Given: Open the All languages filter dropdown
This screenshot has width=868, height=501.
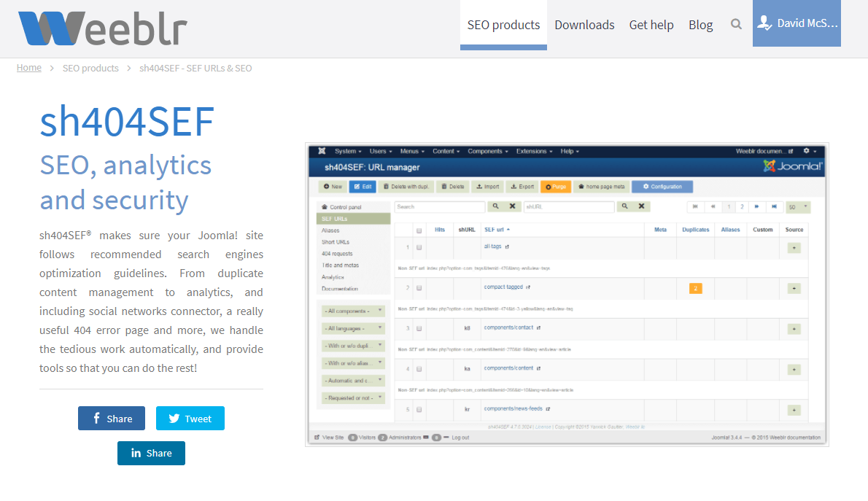Looking at the screenshot, I should [353, 328].
